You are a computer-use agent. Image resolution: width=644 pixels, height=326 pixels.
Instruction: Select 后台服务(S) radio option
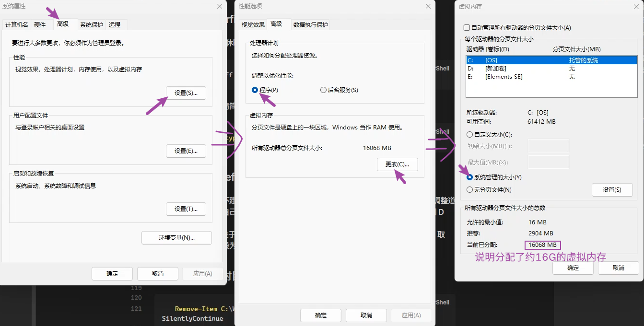coord(339,90)
